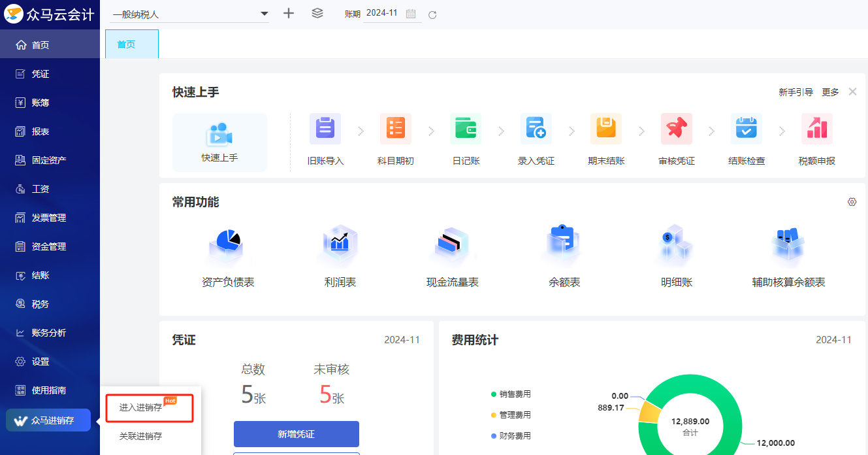This screenshot has width=868, height=455.
Task: Open the 旧账导入 quick-start icon
Action: [x=325, y=129]
